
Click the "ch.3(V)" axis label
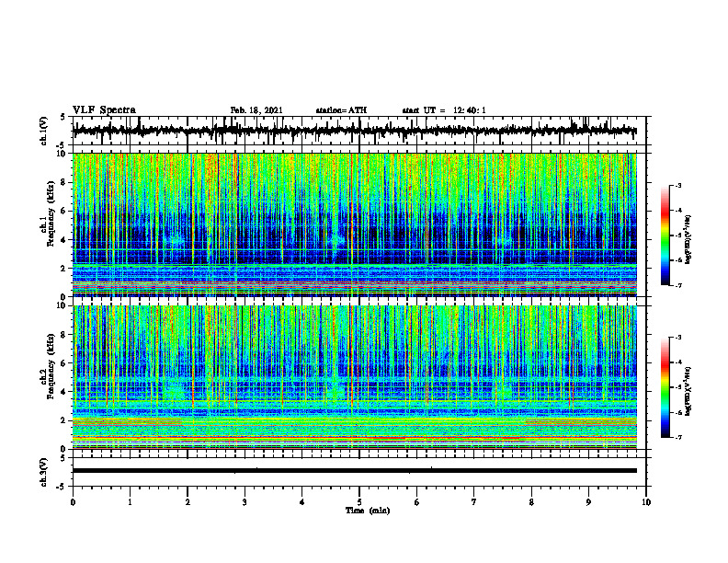[44, 473]
